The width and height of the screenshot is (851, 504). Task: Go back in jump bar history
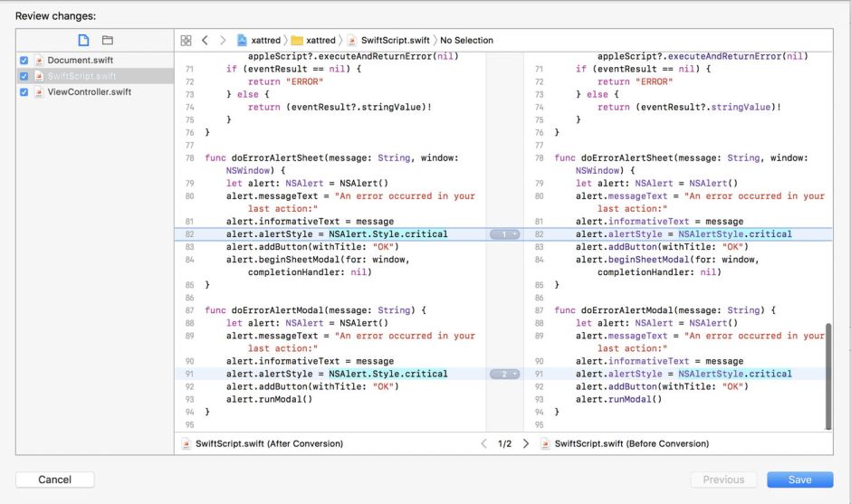tap(205, 41)
